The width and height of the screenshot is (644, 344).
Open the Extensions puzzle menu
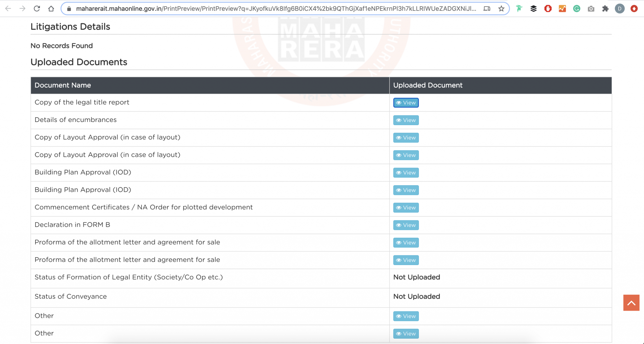[605, 9]
